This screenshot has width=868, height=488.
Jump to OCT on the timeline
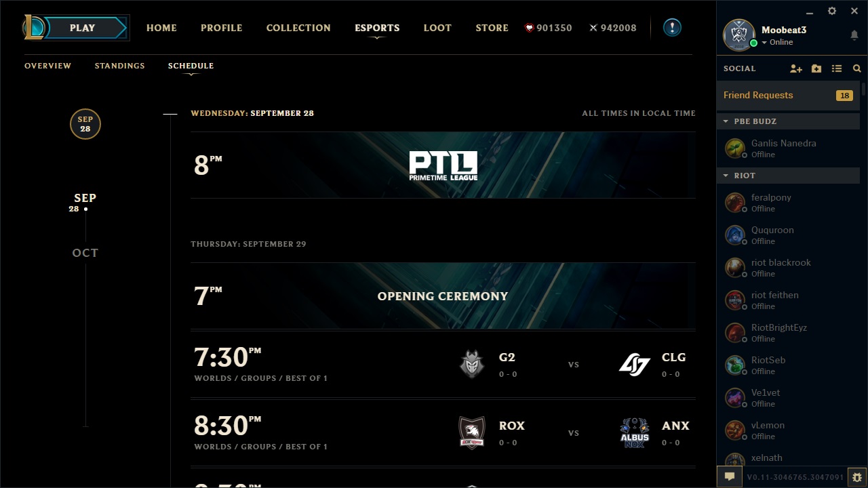[85, 253]
